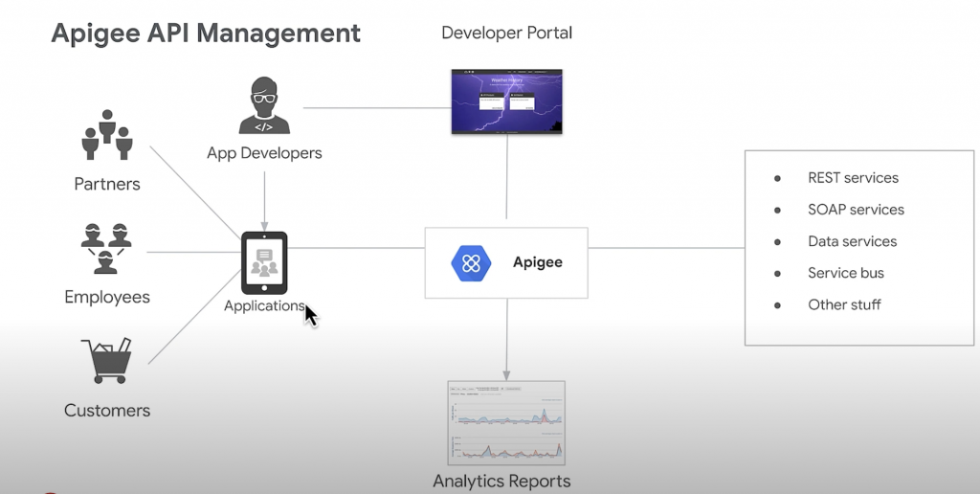980x494 pixels.
Task: Click the App Developers label
Action: click(x=264, y=153)
